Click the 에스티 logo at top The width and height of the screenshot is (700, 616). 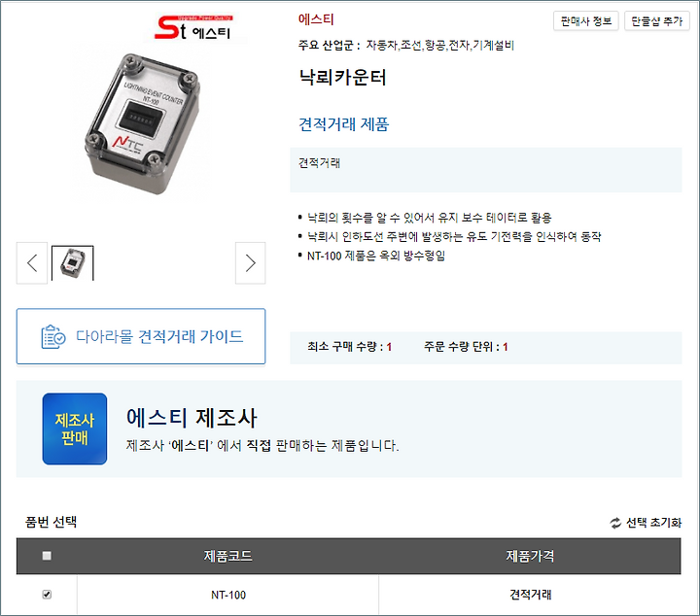(x=193, y=27)
